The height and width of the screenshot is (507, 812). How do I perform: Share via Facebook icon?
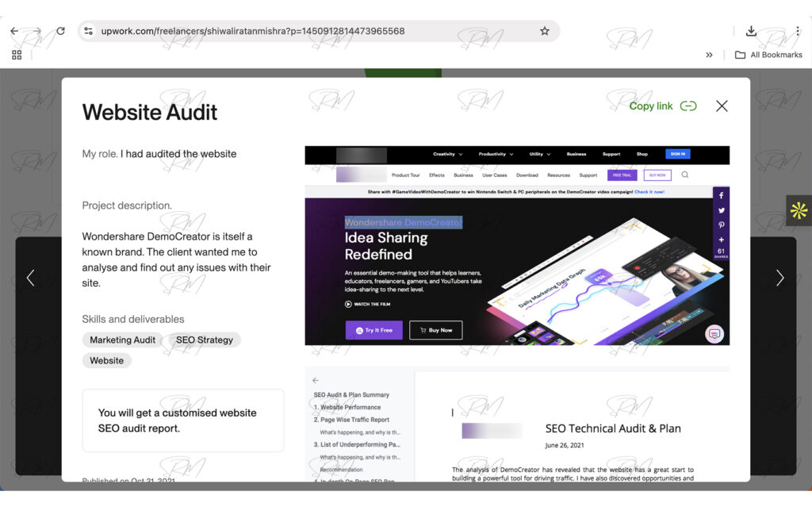point(721,195)
